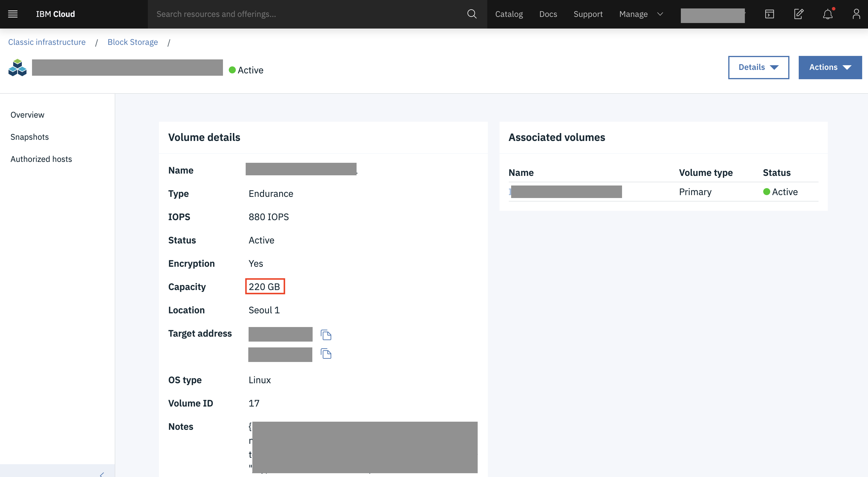Screen dimensions: 868x477
Task: Open Authorized hosts in sidebar
Action: [x=41, y=159]
